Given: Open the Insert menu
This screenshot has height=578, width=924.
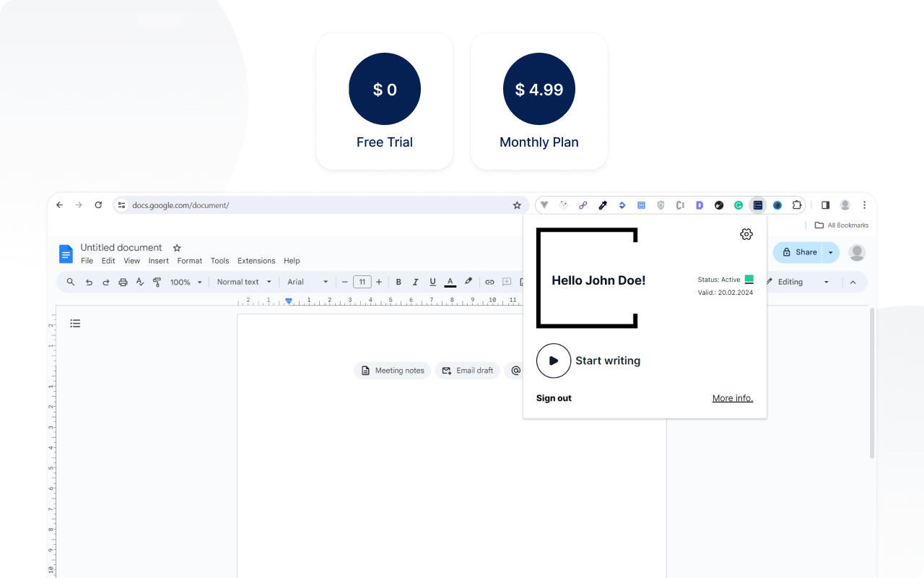Looking at the screenshot, I should point(158,261).
